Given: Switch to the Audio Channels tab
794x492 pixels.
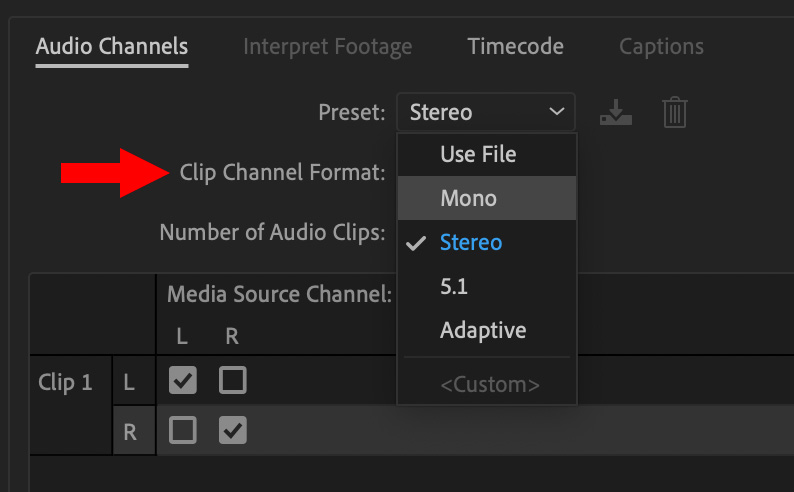Looking at the screenshot, I should pyautogui.click(x=112, y=47).
